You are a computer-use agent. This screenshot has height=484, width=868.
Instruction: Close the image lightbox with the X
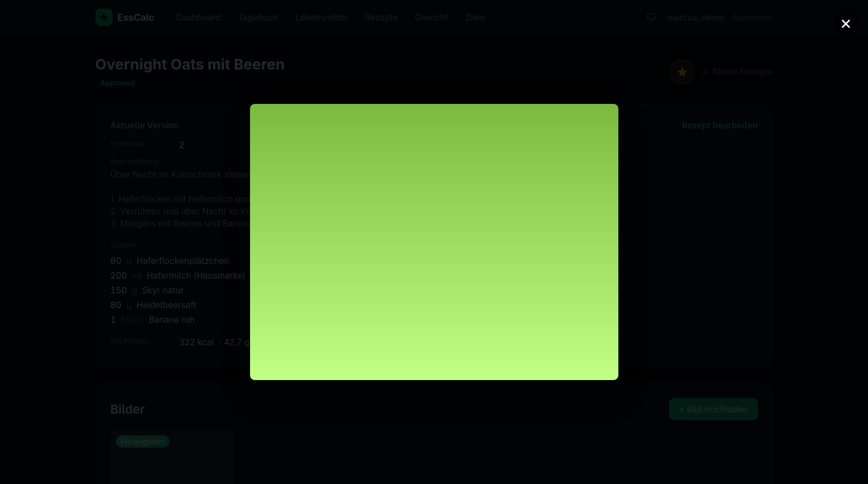pos(845,24)
